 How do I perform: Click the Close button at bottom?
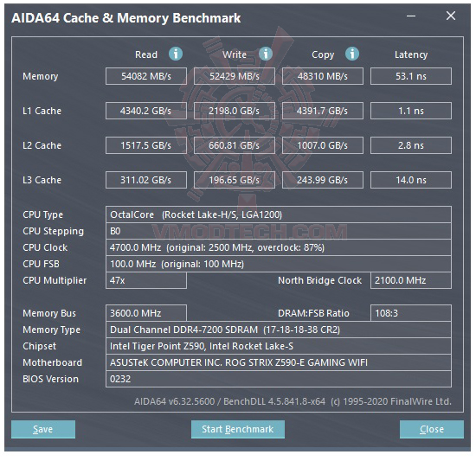point(432,429)
